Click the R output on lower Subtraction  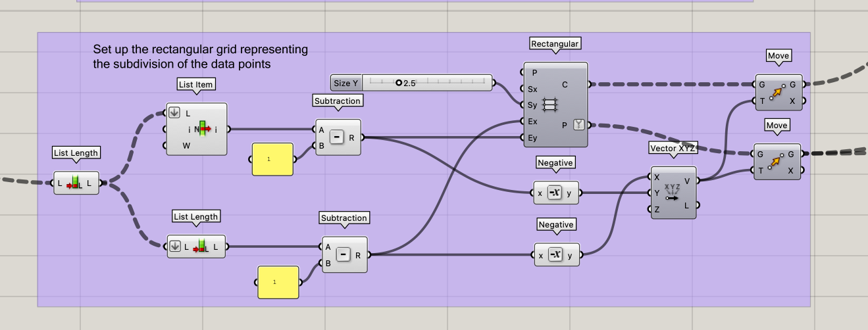click(x=358, y=256)
